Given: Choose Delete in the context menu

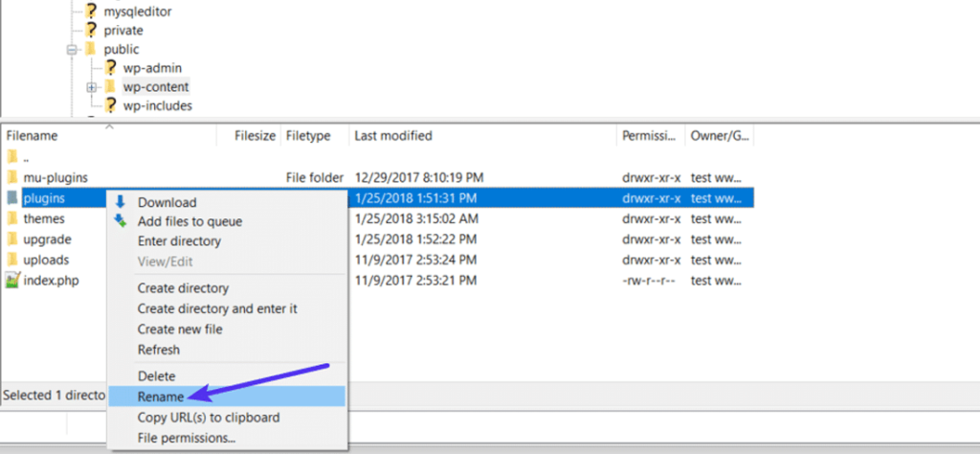Looking at the screenshot, I should tap(156, 376).
